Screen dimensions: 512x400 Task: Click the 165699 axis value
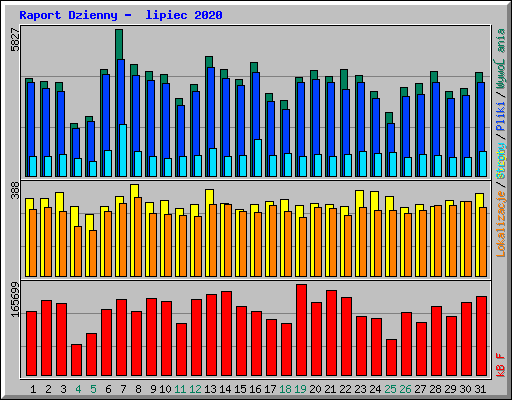point(15,299)
